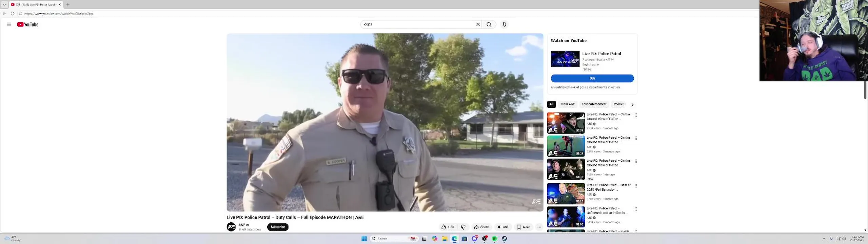Image resolution: width=868 pixels, height=244 pixels.
Task: Open Microsoft Edge from the taskbar
Action: 454,239
